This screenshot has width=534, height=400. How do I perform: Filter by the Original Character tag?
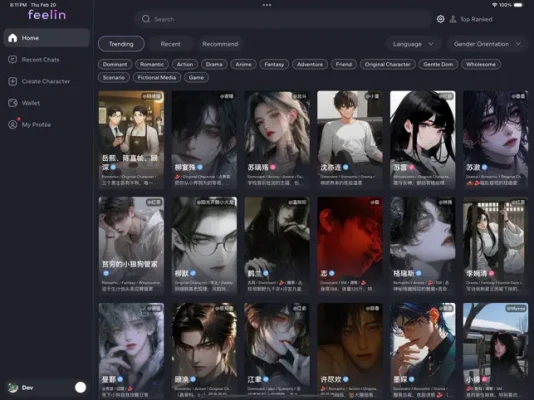[388, 64]
